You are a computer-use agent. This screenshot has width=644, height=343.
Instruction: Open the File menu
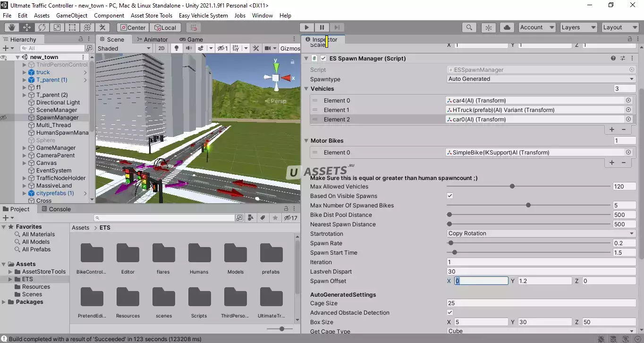point(7,15)
